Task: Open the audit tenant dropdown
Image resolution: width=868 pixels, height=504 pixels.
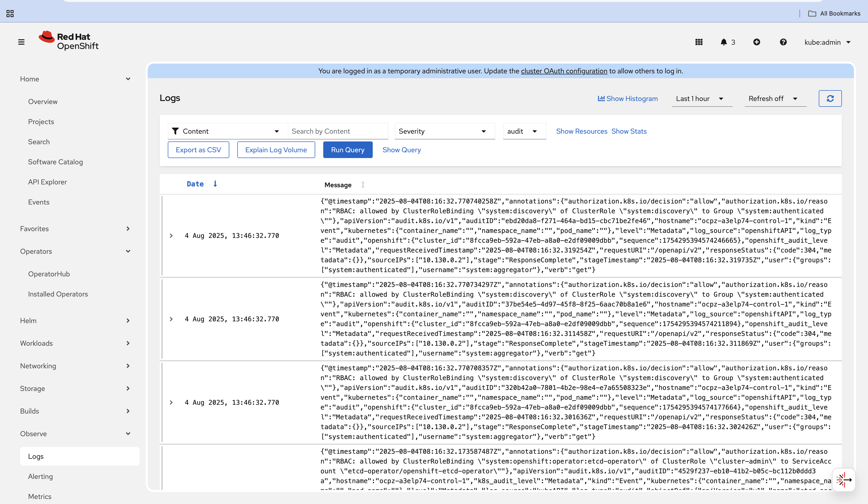Action: [x=524, y=131]
